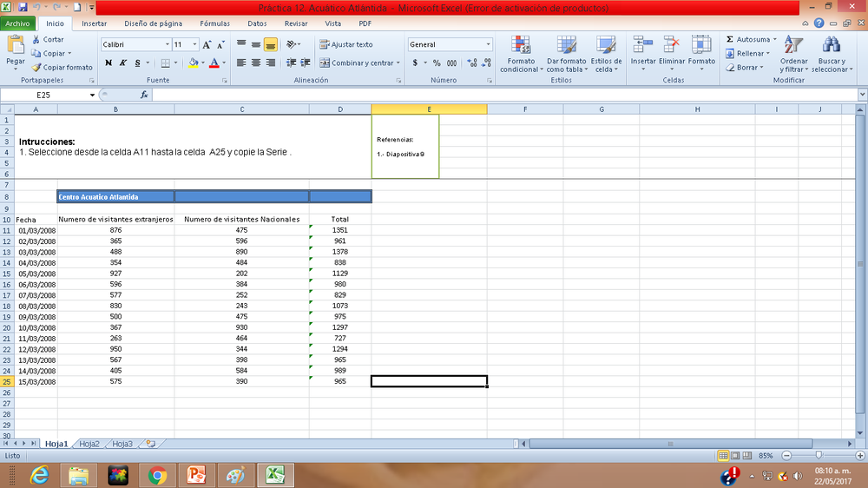The height and width of the screenshot is (488, 868).
Task: Open PowerPoint from the taskbar
Action: coord(195,475)
